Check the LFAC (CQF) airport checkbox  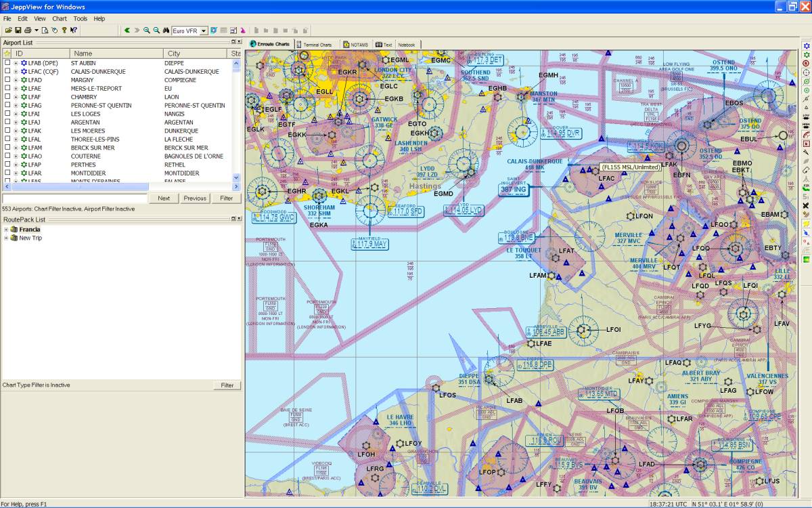tap(7, 71)
